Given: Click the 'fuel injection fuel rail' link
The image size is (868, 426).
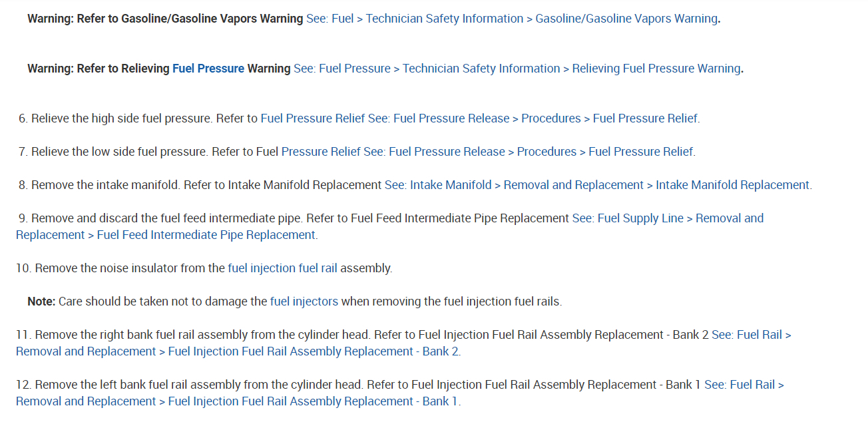Looking at the screenshot, I should pyautogui.click(x=282, y=268).
